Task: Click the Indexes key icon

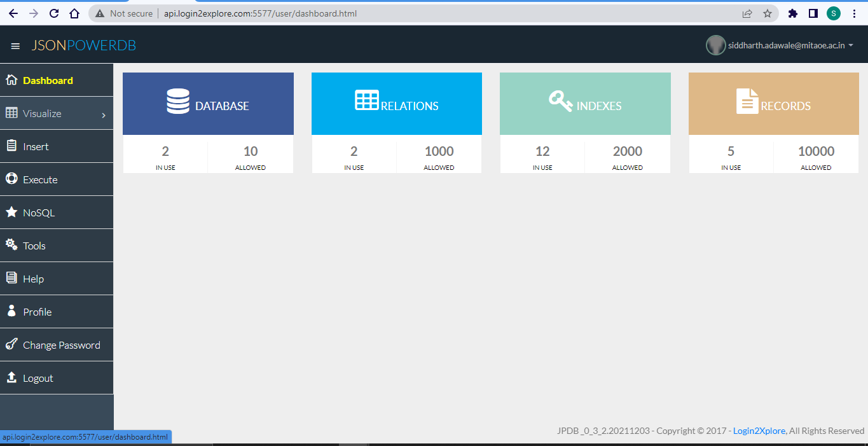Action: [561, 101]
